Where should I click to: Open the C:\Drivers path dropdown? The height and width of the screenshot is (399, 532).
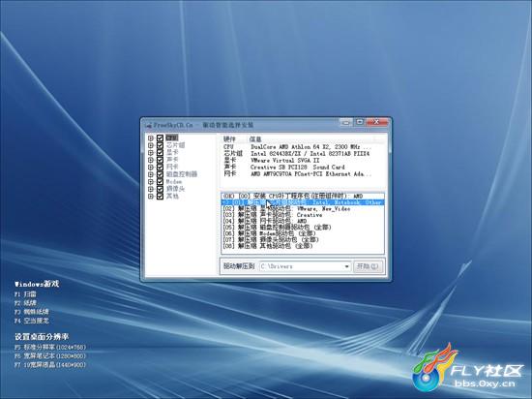346,266
